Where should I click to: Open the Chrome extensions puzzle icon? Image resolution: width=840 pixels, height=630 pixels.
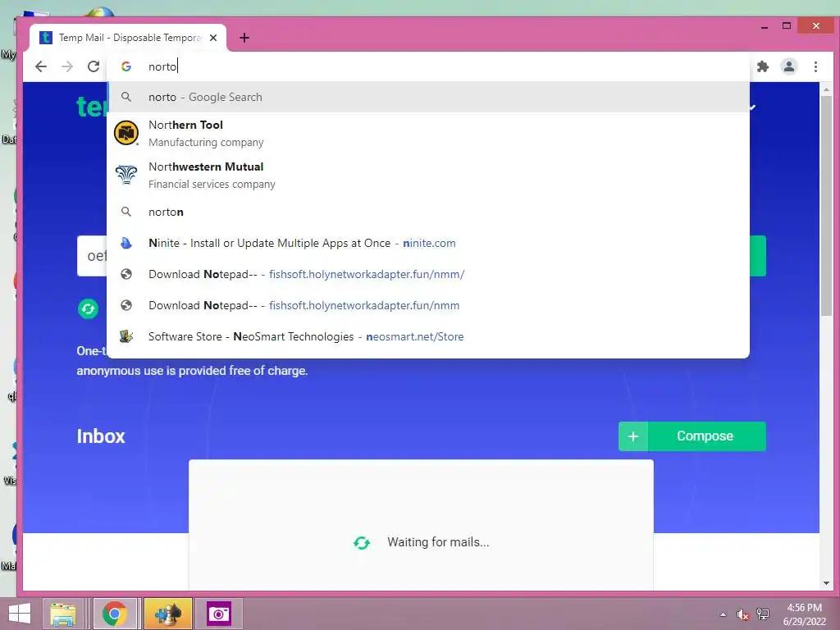[762, 66]
